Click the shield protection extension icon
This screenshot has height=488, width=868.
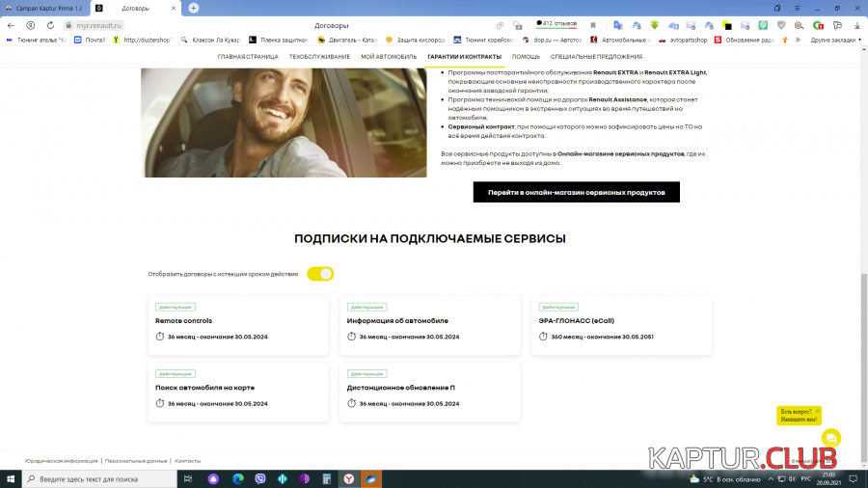tap(781, 25)
